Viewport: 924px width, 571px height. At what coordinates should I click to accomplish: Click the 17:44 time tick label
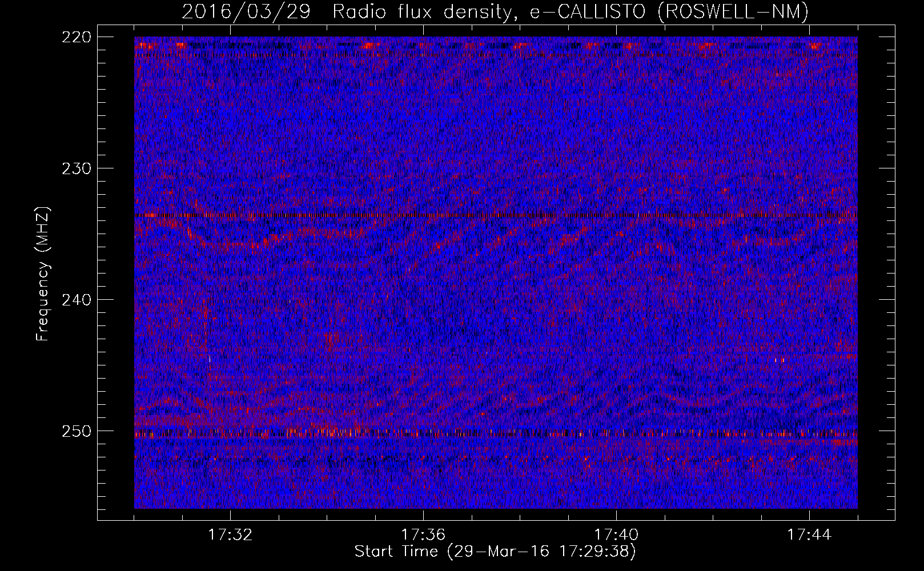[809, 535]
